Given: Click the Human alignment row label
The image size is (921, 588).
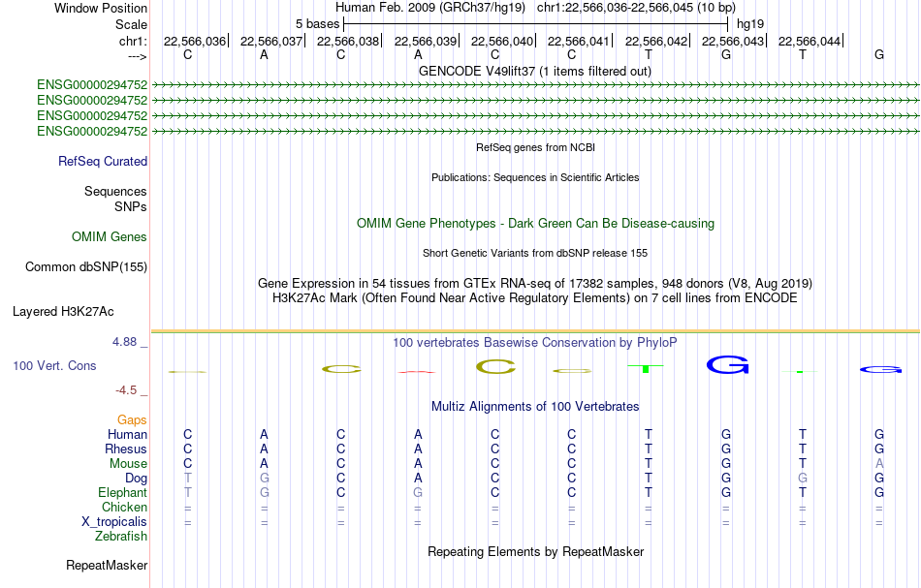Looking at the screenshot, I should [127, 434].
